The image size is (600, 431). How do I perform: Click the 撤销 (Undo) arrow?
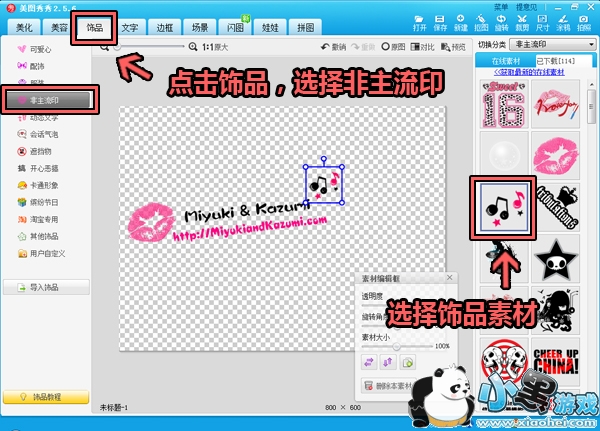[x=333, y=47]
